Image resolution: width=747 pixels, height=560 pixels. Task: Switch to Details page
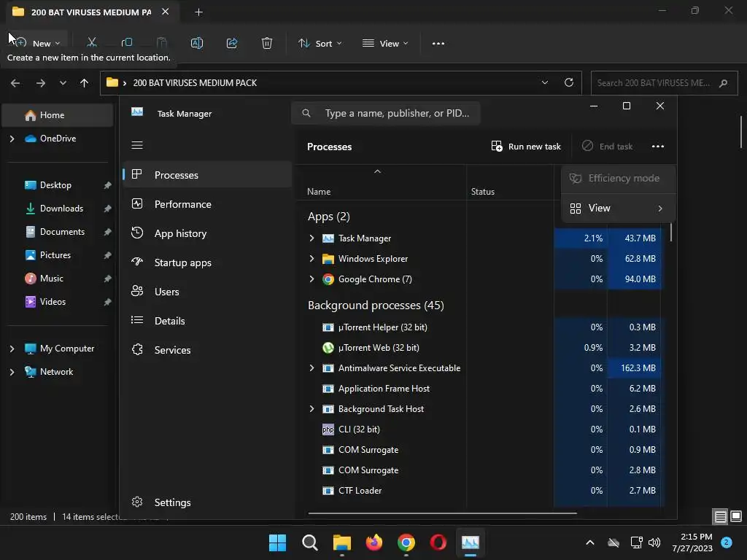coord(207,321)
